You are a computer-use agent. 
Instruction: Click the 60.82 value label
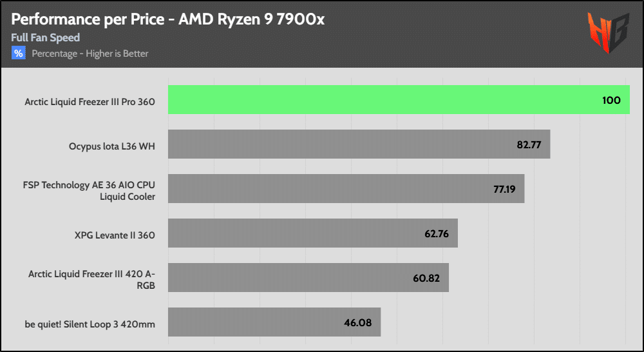click(428, 278)
